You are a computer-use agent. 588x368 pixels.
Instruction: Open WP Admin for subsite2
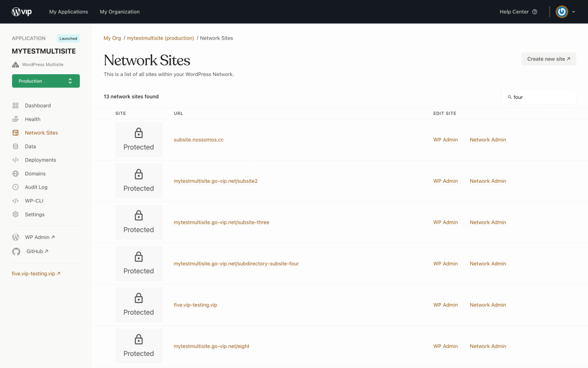coord(446,181)
